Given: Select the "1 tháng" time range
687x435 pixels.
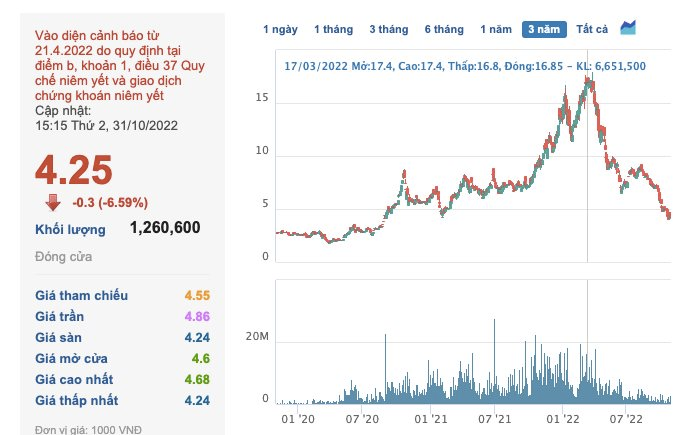Looking at the screenshot, I should [x=333, y=29].
